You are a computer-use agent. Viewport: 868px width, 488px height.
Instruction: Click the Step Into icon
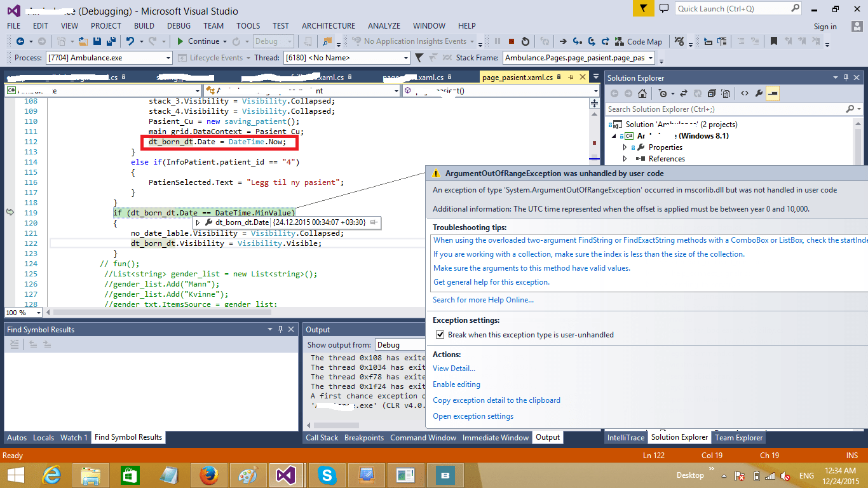pos(577,41)
